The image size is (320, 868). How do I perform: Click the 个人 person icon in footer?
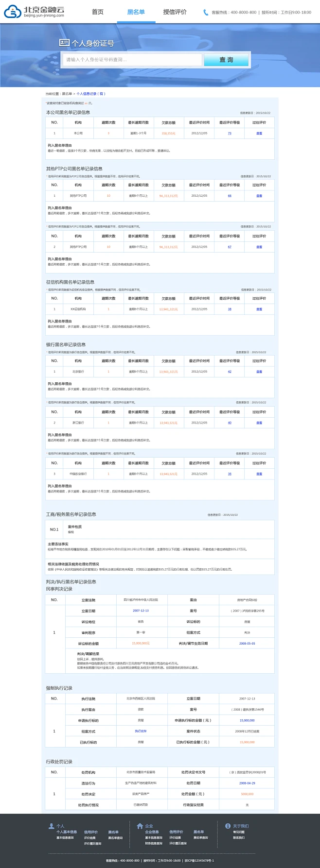click(x=52, y=826)
